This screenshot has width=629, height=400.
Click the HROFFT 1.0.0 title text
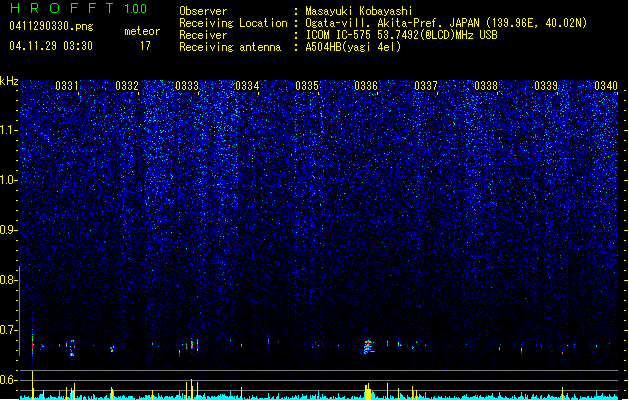[78, 8]
